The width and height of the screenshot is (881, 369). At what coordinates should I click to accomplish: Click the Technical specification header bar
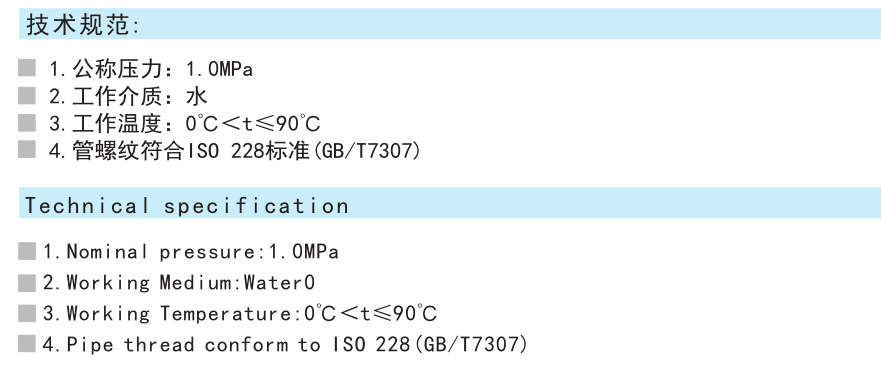click(449, 203)
